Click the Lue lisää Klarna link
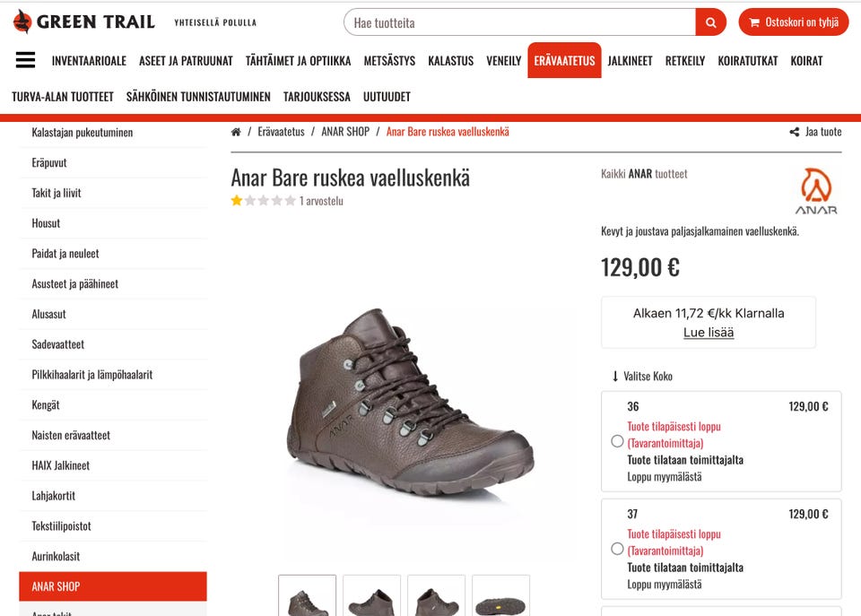The image size is (861, 616). point(709,332)
